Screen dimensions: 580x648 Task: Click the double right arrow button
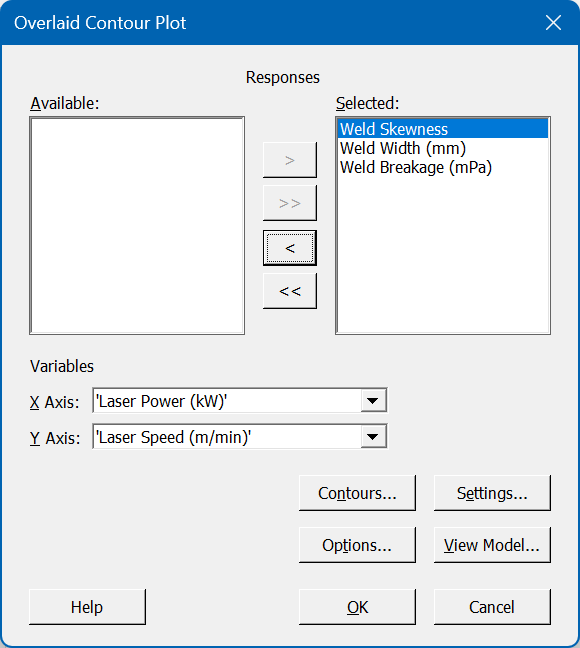click(x=290, y=203)
